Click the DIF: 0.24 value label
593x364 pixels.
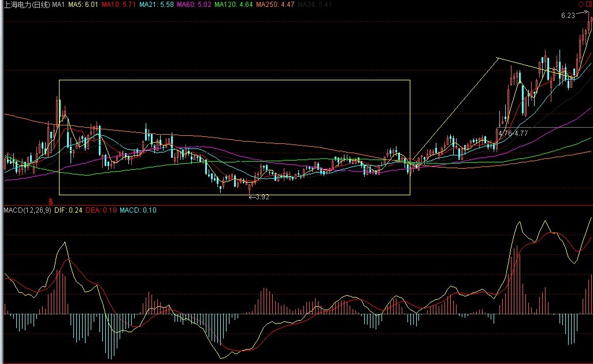coord(68,210)
